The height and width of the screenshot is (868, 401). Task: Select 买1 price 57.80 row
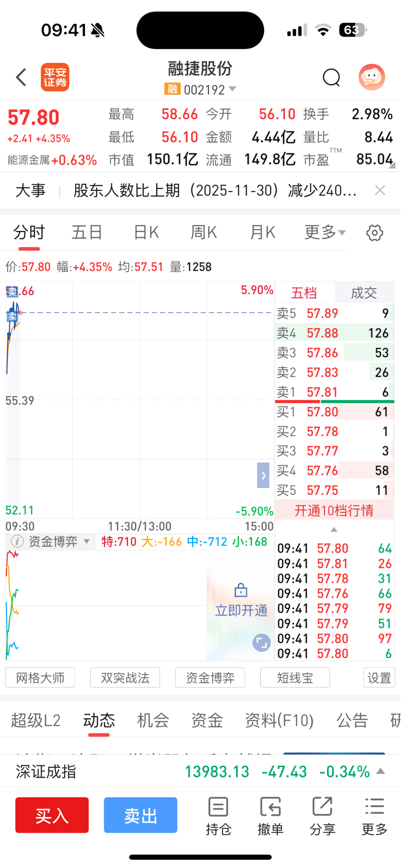[334, 412]
